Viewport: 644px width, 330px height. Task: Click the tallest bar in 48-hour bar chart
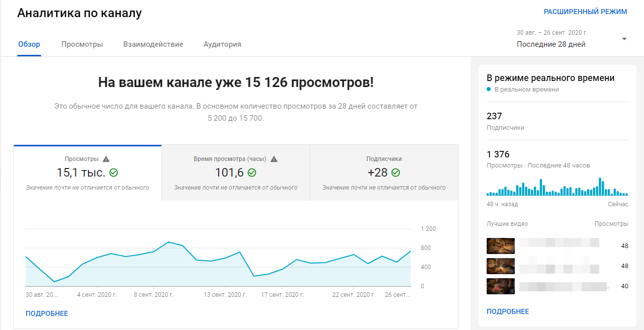pos(600,187)
